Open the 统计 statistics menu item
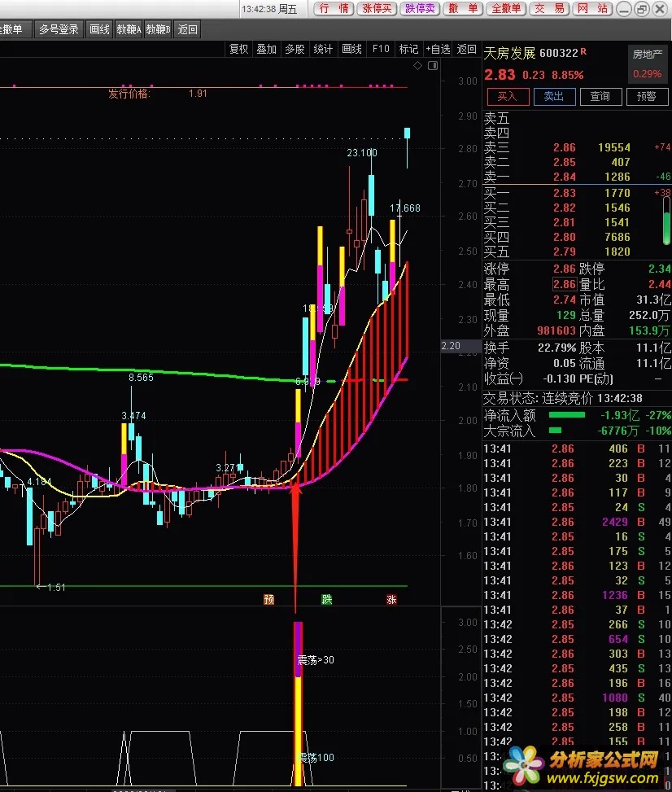Image resolution: width=672 pixels, height=792 pixels. [323, 49]
